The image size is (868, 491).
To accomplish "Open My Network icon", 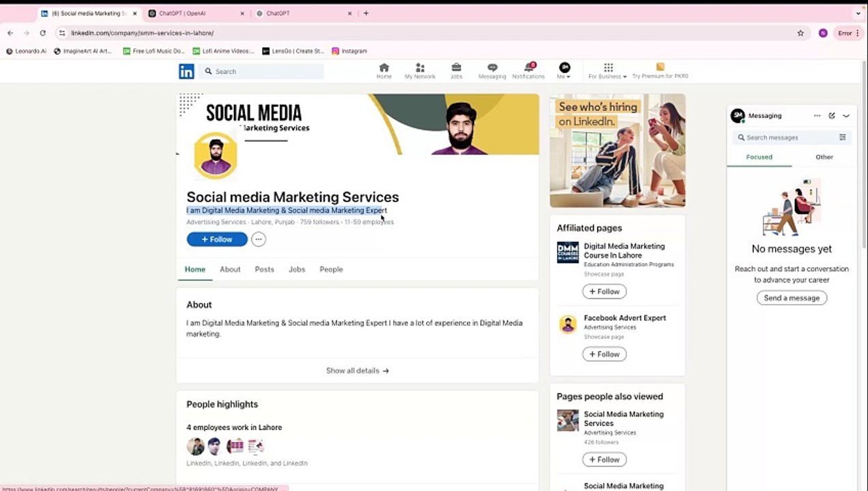I will [x=420, y=71].
